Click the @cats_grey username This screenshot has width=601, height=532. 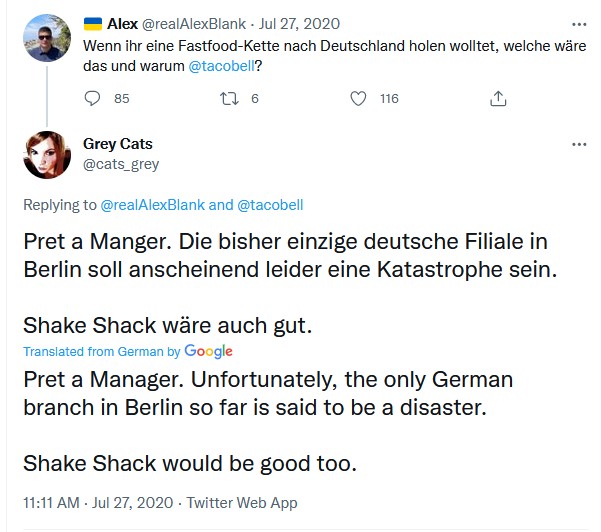121,163
